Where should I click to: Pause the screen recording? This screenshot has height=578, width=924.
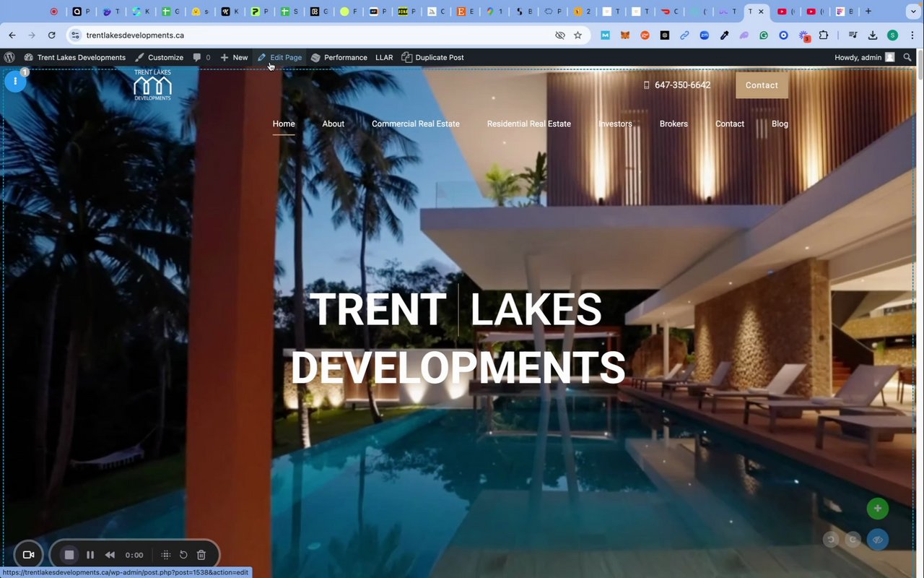tap(90, 555)
